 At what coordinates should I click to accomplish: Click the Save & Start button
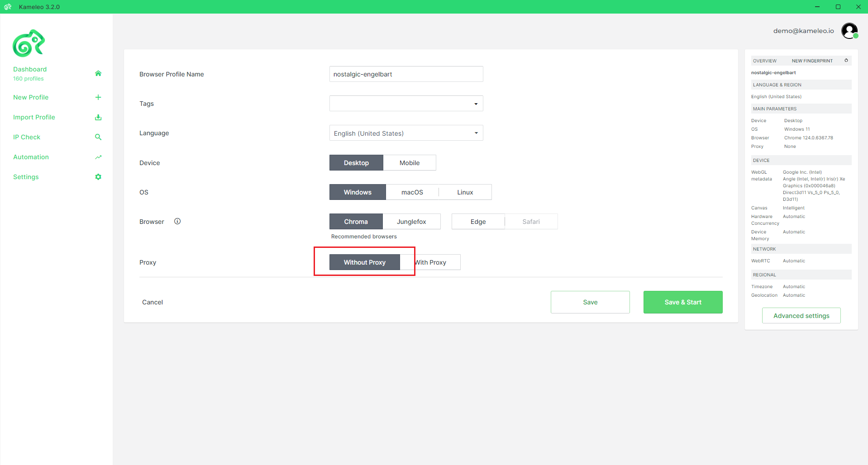click(683, 302)
